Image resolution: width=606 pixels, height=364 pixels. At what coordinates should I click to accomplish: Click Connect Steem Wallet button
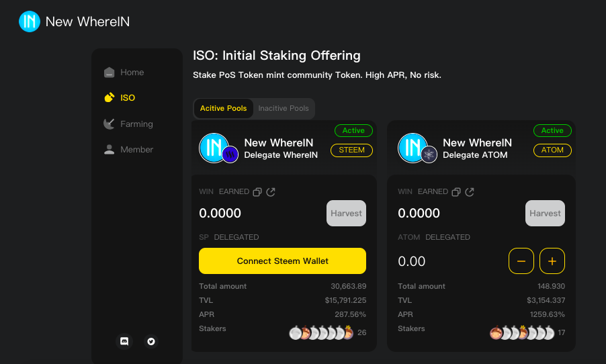[x=283, y=261]
